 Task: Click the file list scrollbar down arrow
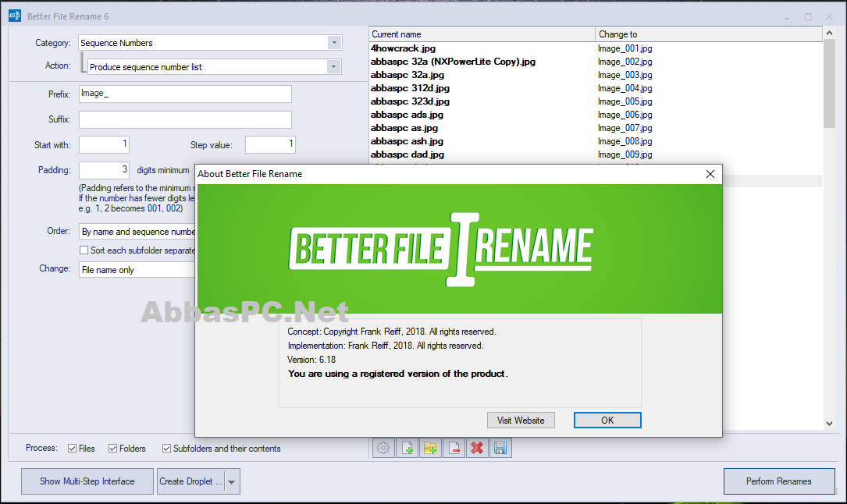pyautogui.click(x=829, y=424)
